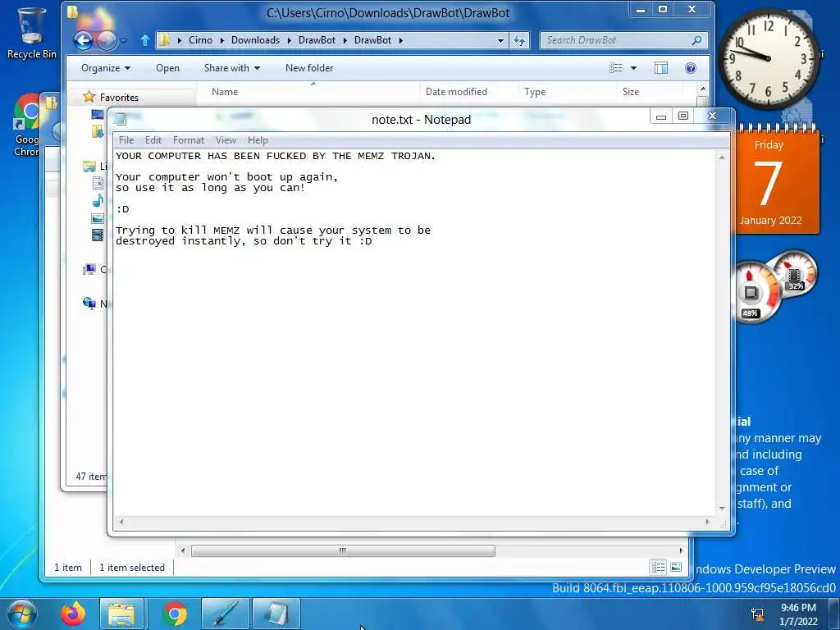Open the Share with dropdown
This screenshot has width=840, height=630.
(231, 68)
